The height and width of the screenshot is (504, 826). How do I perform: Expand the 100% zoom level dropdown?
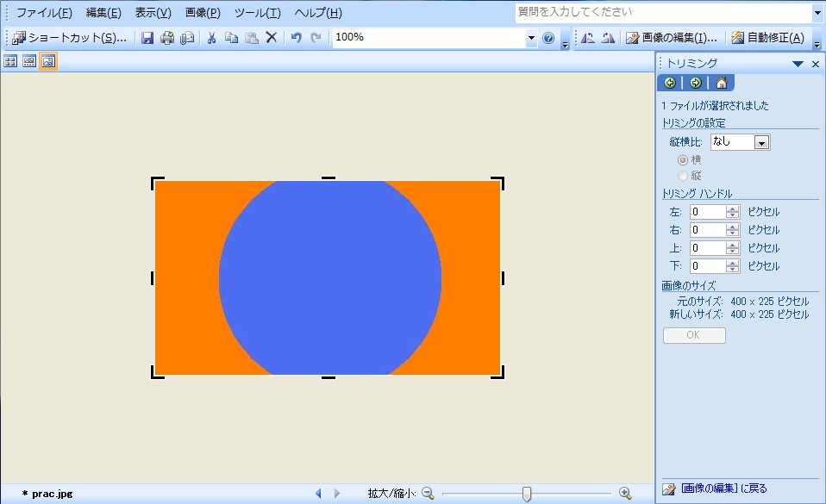tap(531, 38)
